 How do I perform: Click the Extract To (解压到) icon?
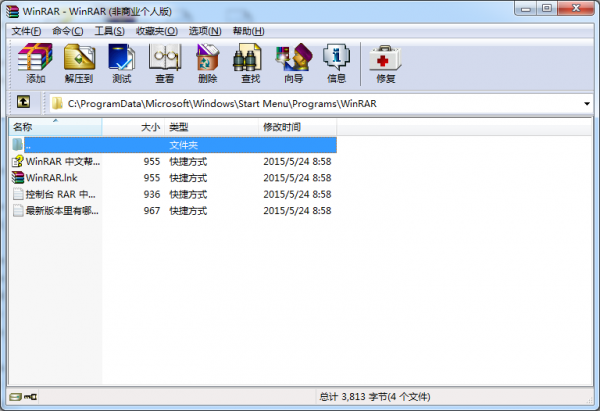[79, 63]
